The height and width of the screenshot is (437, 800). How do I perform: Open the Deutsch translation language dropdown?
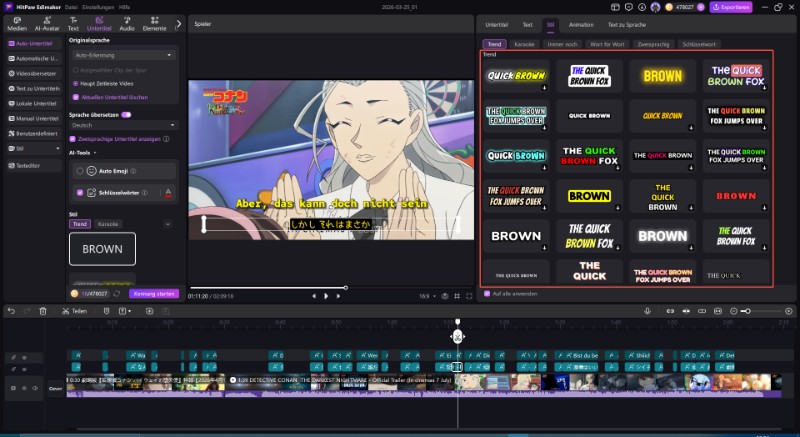[x=123, y=125]
